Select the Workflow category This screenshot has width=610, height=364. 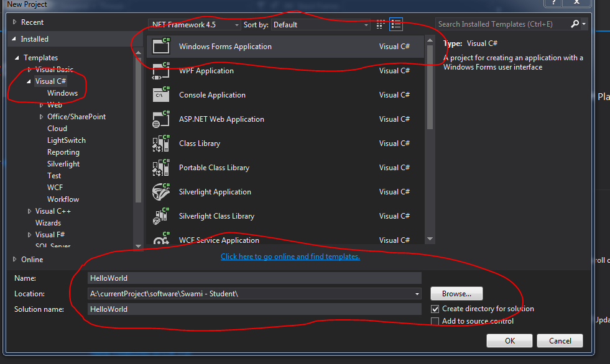[x=63, y=199]
